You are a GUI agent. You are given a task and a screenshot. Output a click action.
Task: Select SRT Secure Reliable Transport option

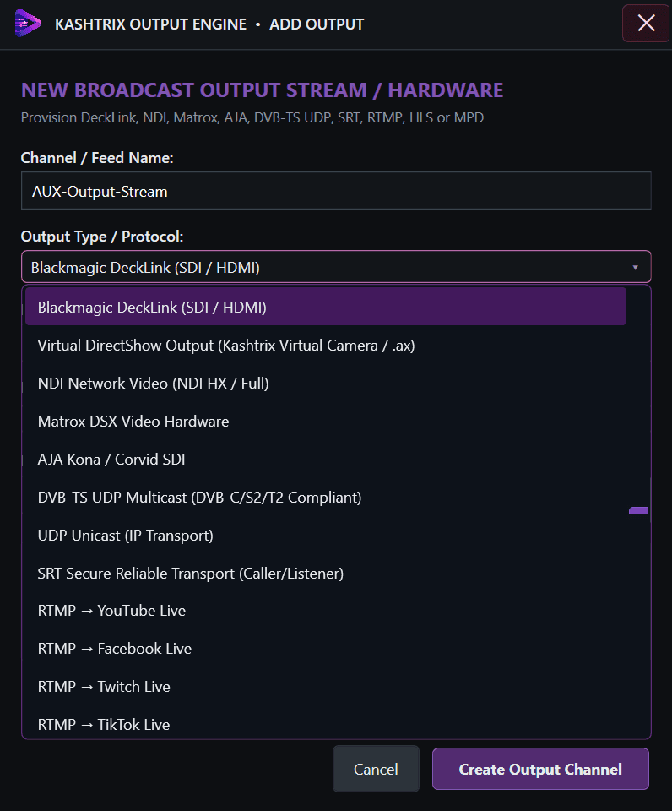point(326,573)
